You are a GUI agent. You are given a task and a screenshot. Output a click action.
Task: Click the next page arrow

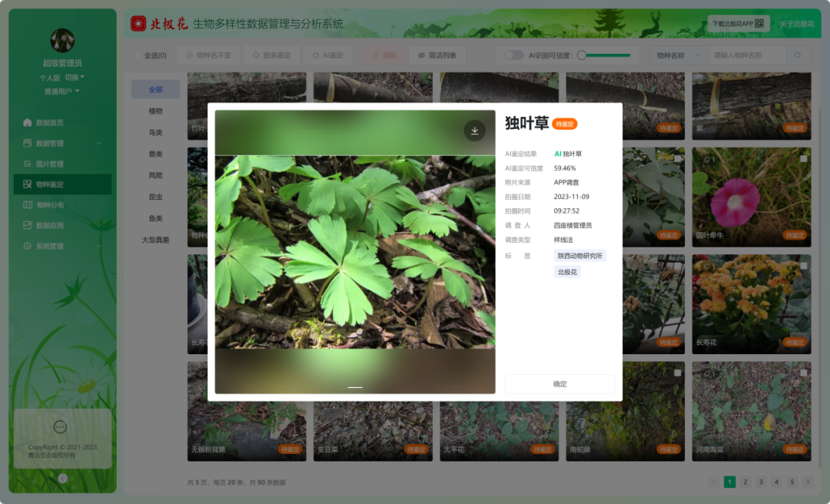(808, 482)
